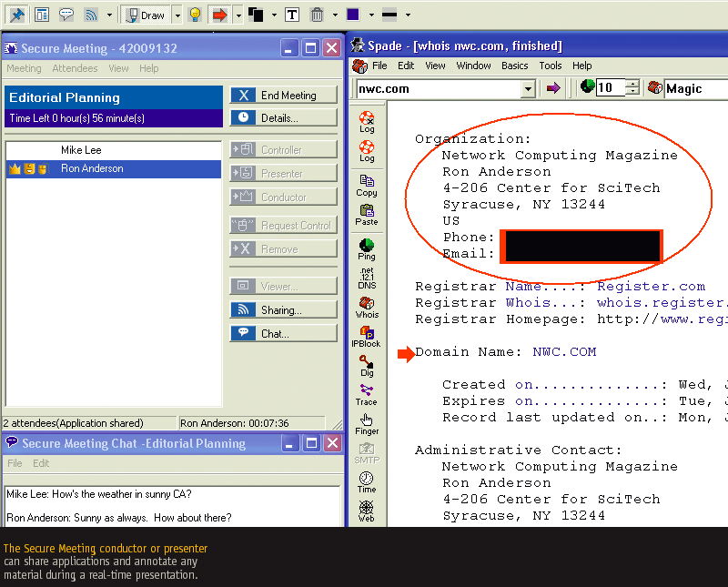The height and width of the screenshot is (587, 728).
Task: Click the Time tool in Spade sidebar
Action: pos(367,483)
